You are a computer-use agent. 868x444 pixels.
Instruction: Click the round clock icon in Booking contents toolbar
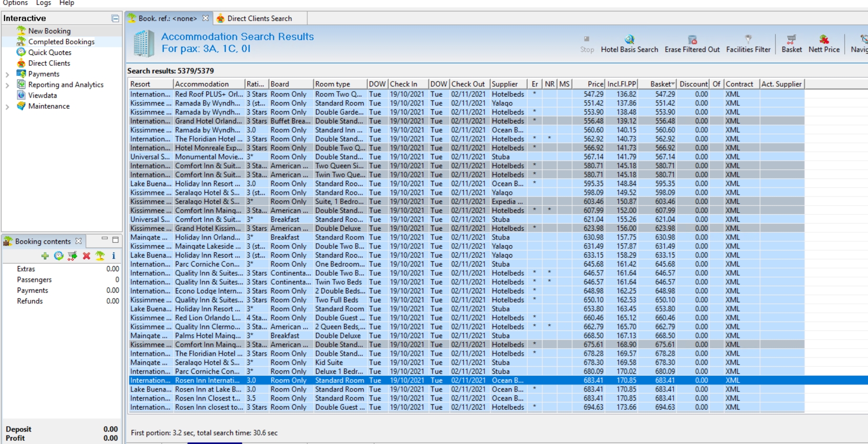pos(59,256)
